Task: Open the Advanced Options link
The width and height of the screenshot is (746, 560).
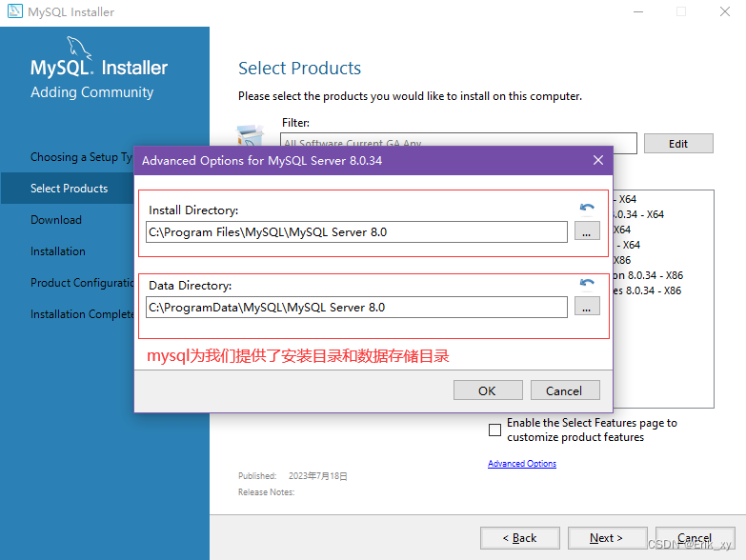Action: 522,464
